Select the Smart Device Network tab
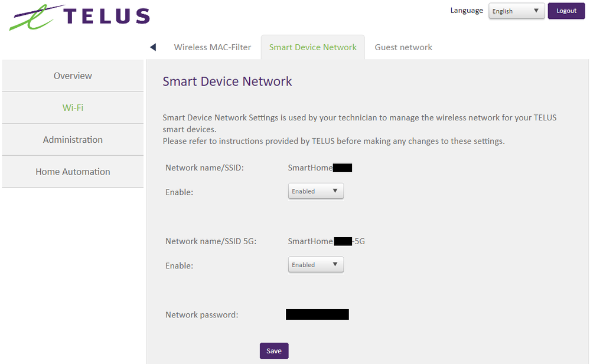This screenshot has width=590, height=364. coord(312,47)
